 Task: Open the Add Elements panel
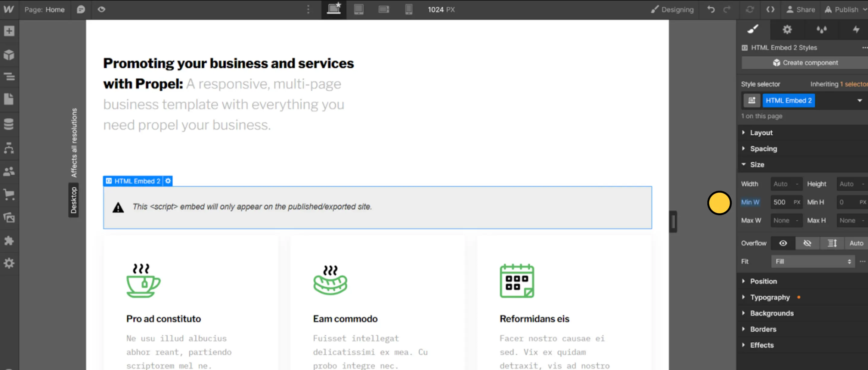point(9,31)
